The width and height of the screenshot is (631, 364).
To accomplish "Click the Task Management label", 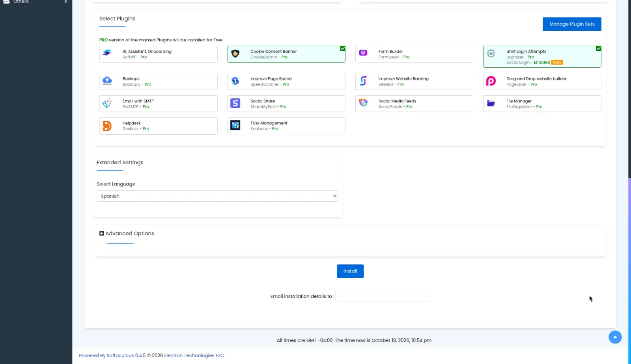I will point(269,123).
